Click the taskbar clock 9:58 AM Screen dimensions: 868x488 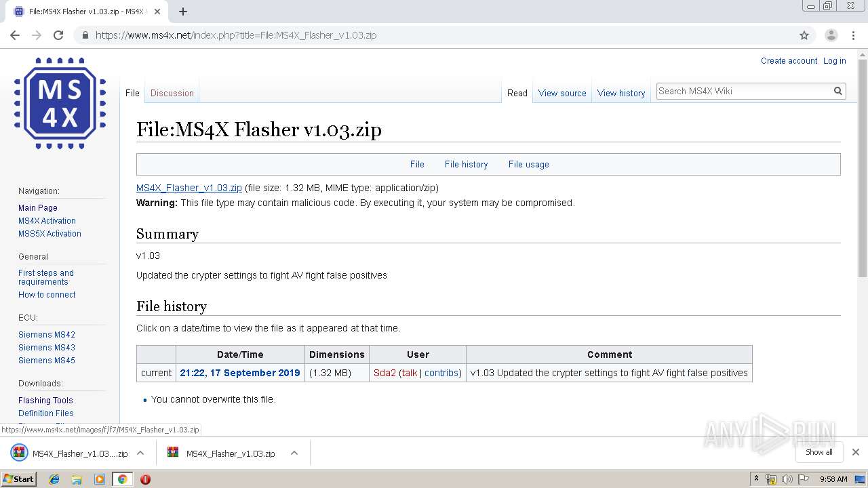[833, 479]
